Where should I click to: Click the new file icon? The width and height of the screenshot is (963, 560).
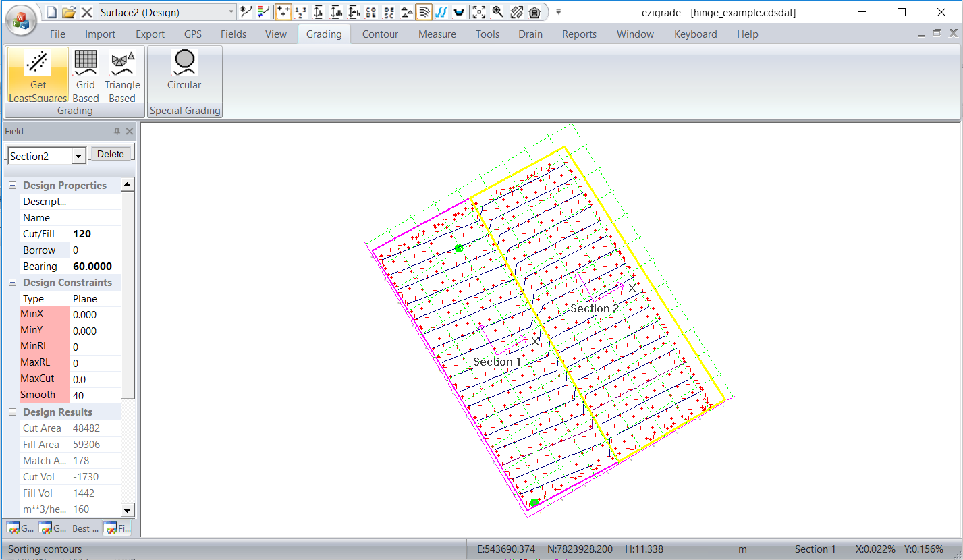pyautogui.click(x=52, y=12)
